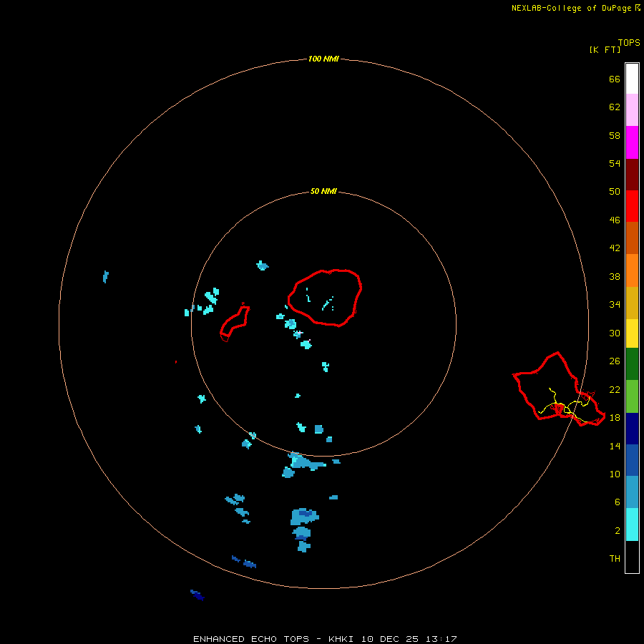Click the ENHANCED ECHO TOPS caption
Screen dimensions: 644x644
[250, 639]
